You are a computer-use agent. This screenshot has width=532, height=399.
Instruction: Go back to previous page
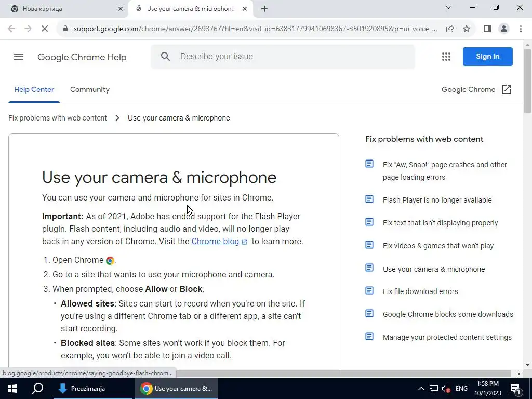click(x=11, y=29)
